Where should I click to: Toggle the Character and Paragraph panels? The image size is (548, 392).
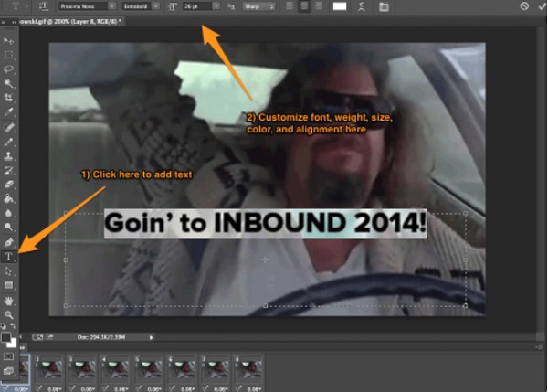(x=384, y=6)
